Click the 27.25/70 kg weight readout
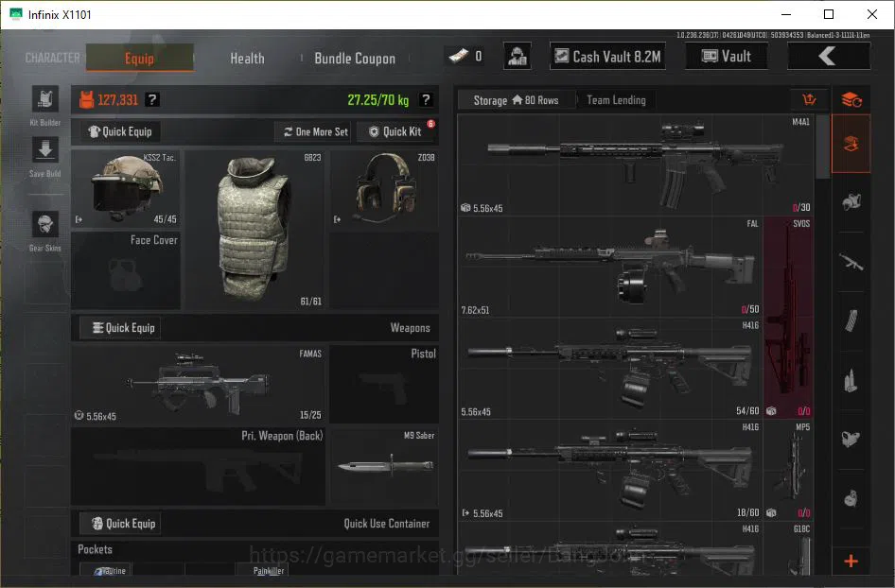The image size is (895, 588). click(x=377, y=100)
